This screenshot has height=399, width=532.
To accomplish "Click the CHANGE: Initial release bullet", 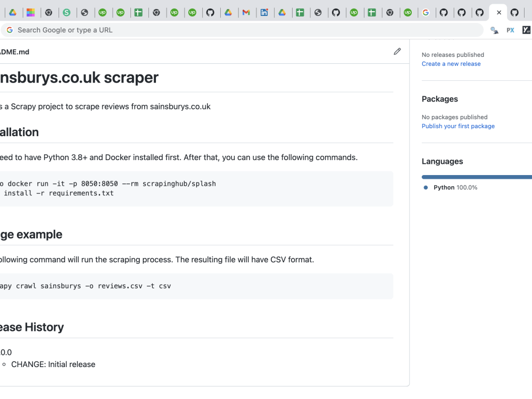I will coord(53,364).
